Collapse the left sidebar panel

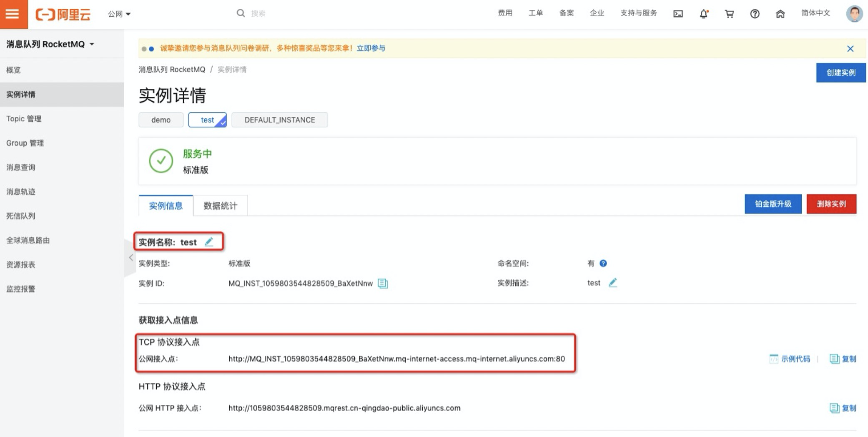[x=130, y=257]
